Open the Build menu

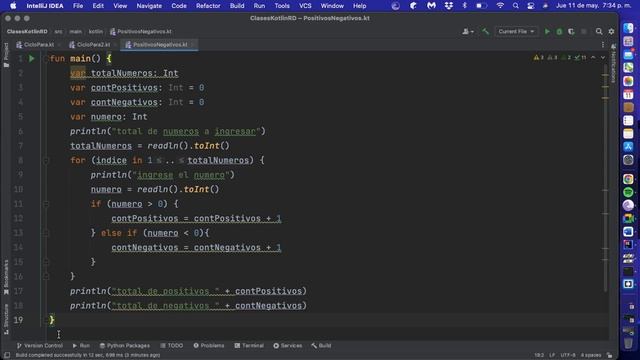(x=237, y=6)
